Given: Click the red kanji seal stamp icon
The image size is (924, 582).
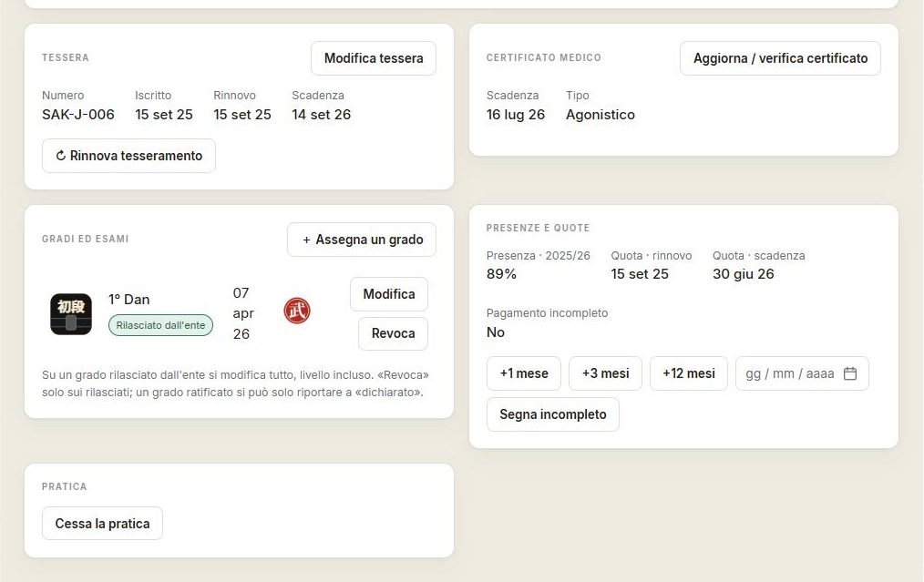Looking at the screenshot, I should tap(297, 311).
